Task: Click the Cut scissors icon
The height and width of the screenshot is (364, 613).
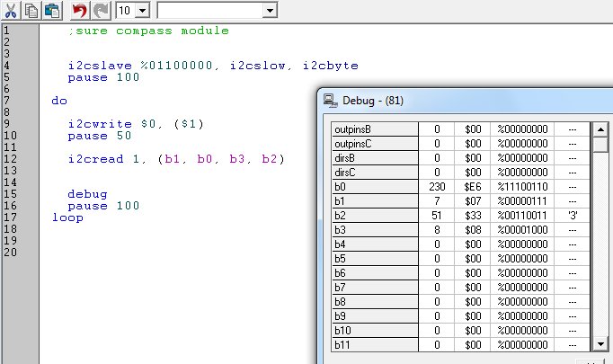Action: coord(11,10)
